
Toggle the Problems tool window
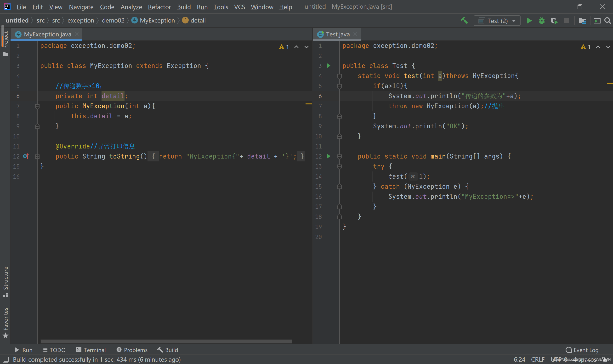132,350
